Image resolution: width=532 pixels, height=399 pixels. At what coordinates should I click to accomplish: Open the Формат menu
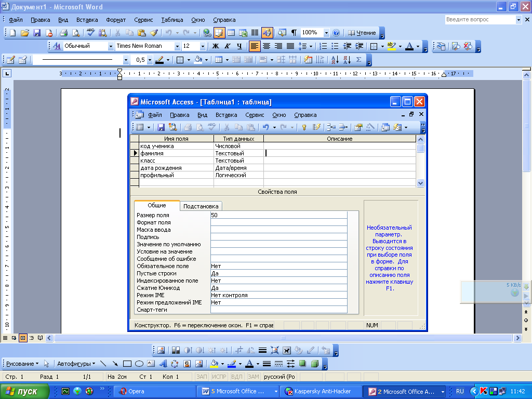(116, 20)
